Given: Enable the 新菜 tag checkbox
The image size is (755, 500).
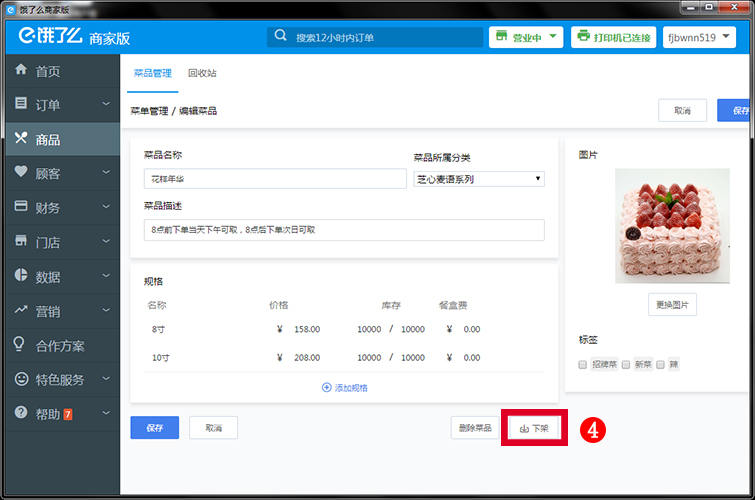Looking at the screenshot, I should pyautogui.click(x=626, y=365).
